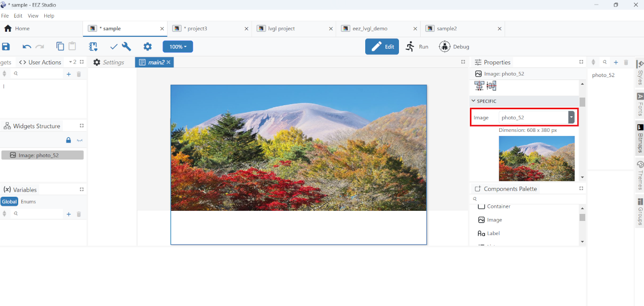644x306 pixels.
Task: Click the Save icon in toolbar
Action: [x=6, y=47]
